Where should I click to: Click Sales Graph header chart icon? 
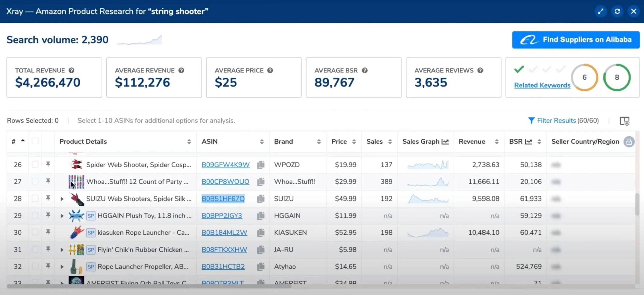(x=445, y=142)
